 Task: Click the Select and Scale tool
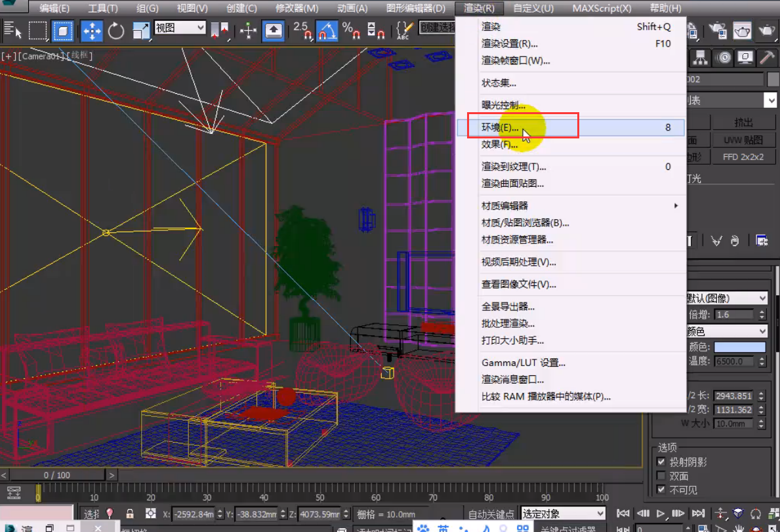[x=141, y=30]
